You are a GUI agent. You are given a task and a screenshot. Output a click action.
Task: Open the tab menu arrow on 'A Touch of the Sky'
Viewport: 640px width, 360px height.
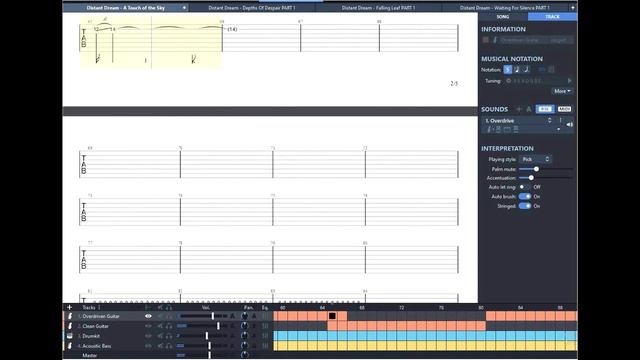click(x=184, y=8)
